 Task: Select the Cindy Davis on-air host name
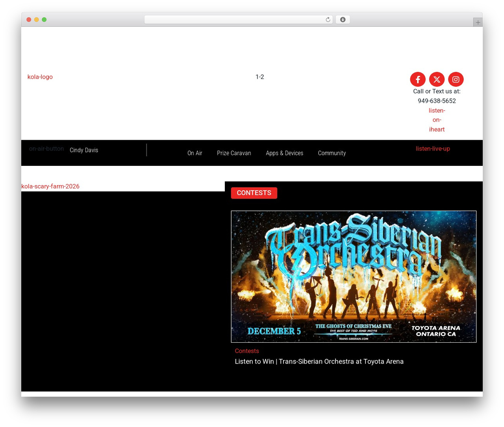click(x=84, y=150)
